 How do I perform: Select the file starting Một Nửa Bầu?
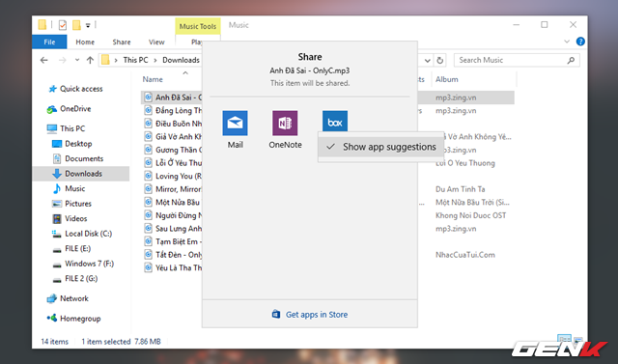pyautogui.click(x=173, y=202)
